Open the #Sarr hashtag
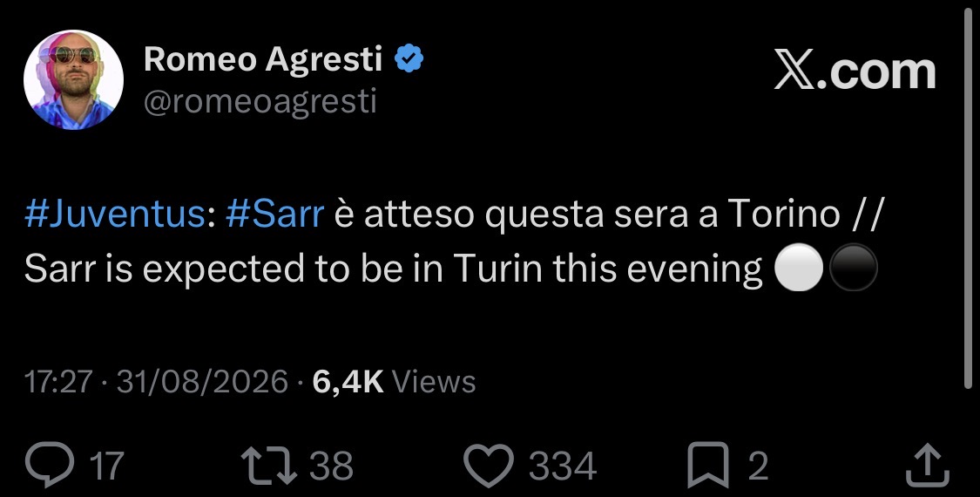This screenshot has height=497, width=980. pos(275,214)
